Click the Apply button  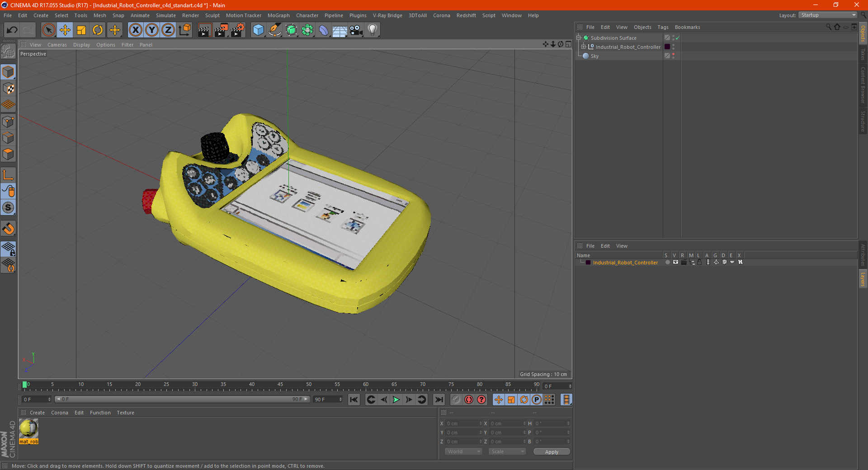pyautogui.click(x=552, y=452)
